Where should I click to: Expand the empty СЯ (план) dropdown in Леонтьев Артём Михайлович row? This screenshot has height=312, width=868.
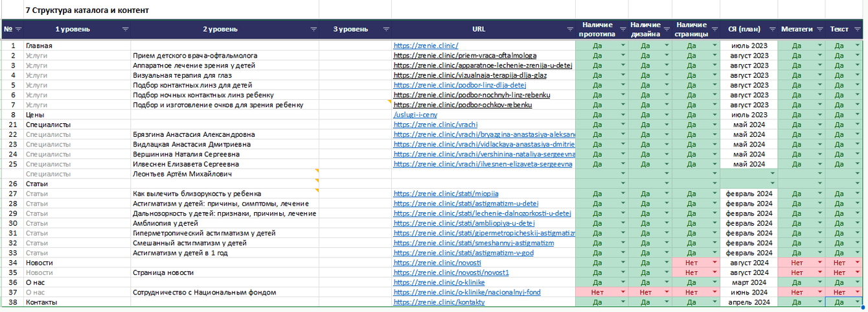click(x=773, y=174)
